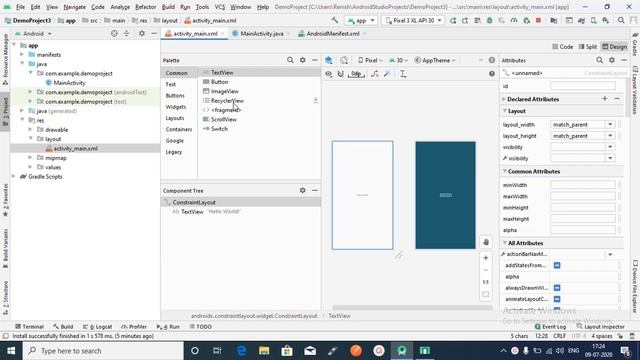Collapse the Declared Attributes section
Screen dimensions: 640x360
(504, 99)
